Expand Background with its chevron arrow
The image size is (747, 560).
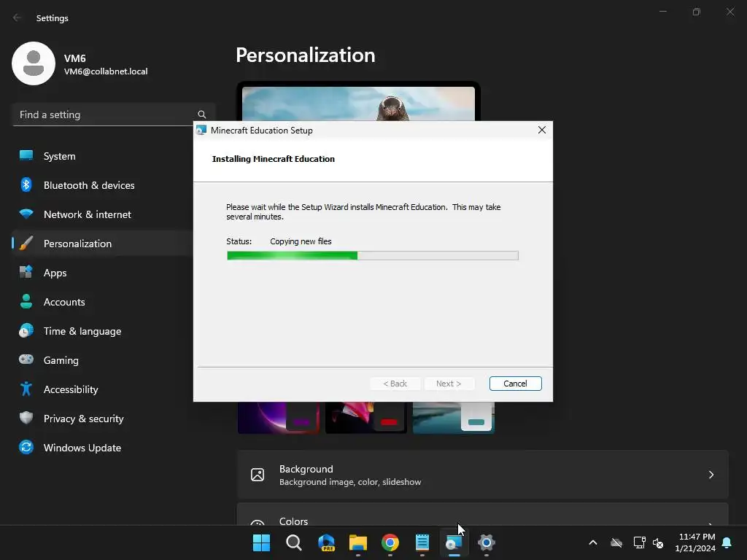click(x=711, y=475)
